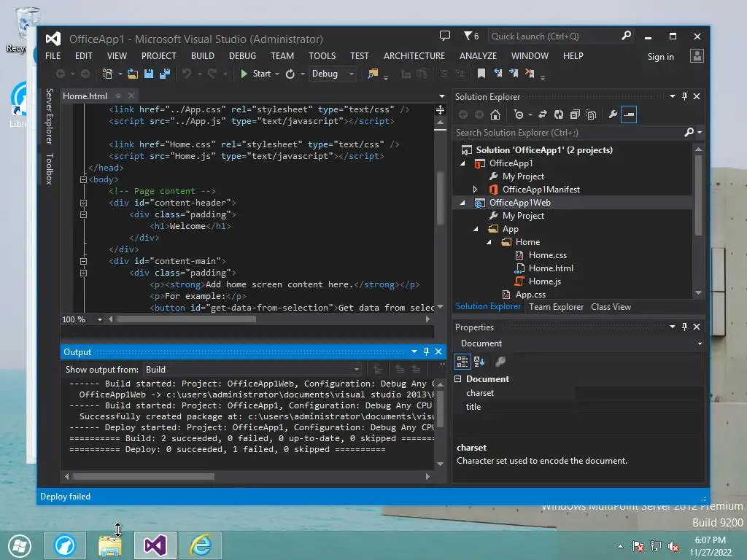Click the Collapse All icon in Solution Explorer
747x560 pixels.
(575, 114)
